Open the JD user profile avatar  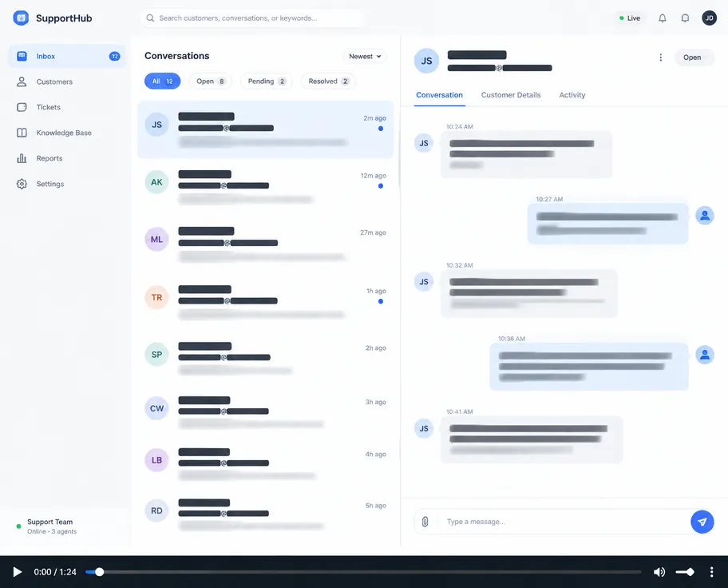710,18
